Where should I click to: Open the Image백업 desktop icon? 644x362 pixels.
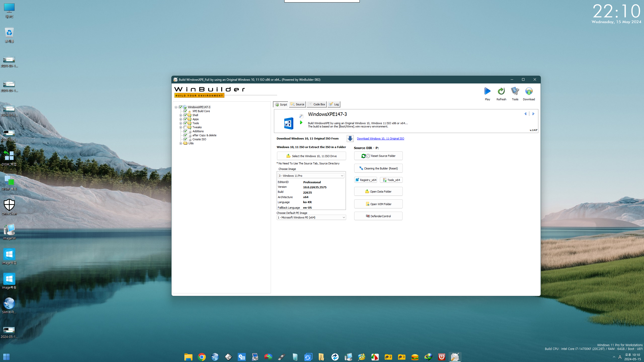pos(9,256)
